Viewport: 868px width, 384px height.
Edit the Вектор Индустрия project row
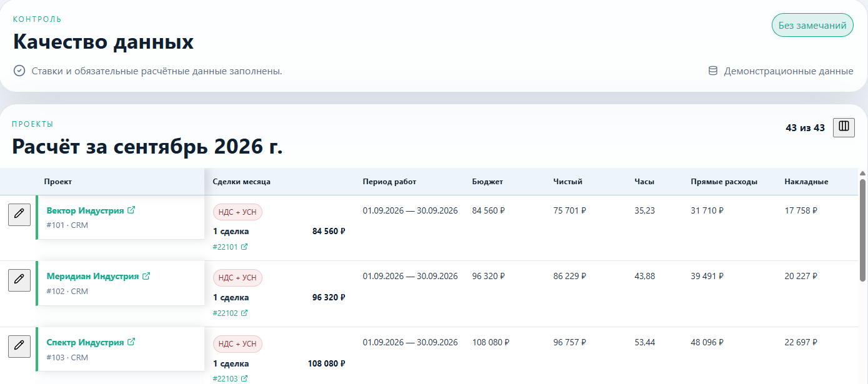pyautogui.click(x=19, y=214)
